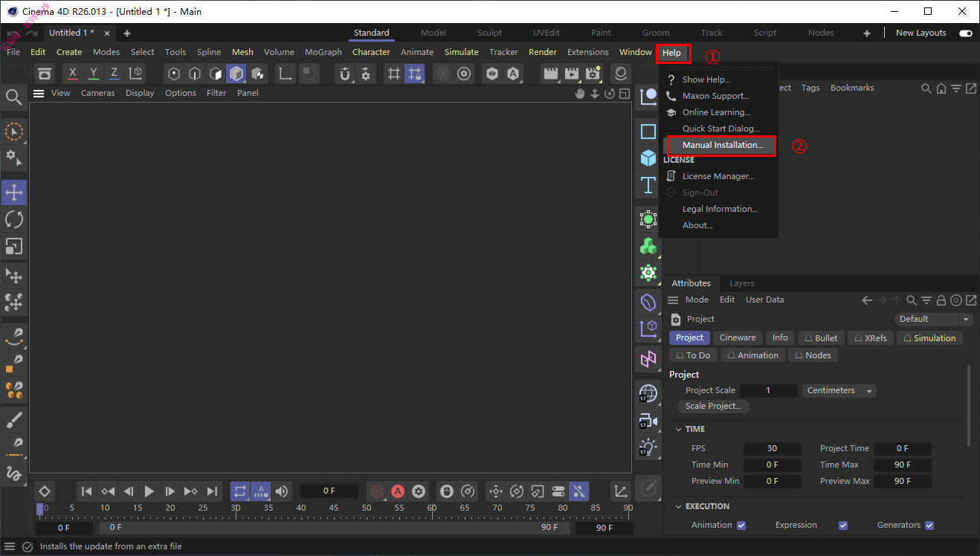The image size is (980, 556).
Task: Click timeline ruler at frame 45
Action: (x=334, y=508)
